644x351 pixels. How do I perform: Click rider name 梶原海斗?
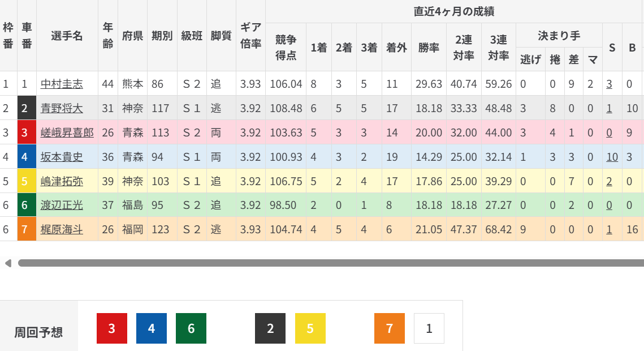pyautogui.click(x=62, y=229)
